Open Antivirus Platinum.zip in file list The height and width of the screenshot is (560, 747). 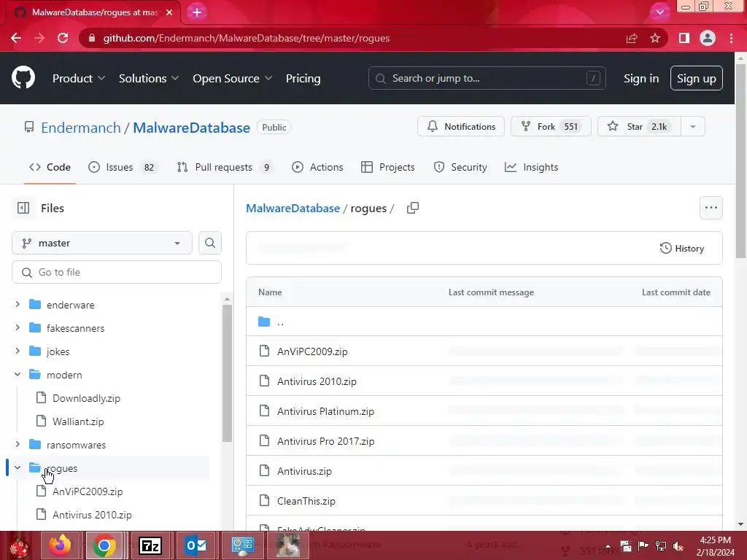click(325, 411)
